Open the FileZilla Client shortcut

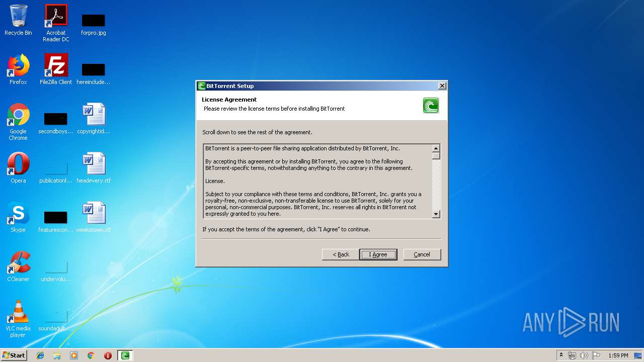[56, 69]
